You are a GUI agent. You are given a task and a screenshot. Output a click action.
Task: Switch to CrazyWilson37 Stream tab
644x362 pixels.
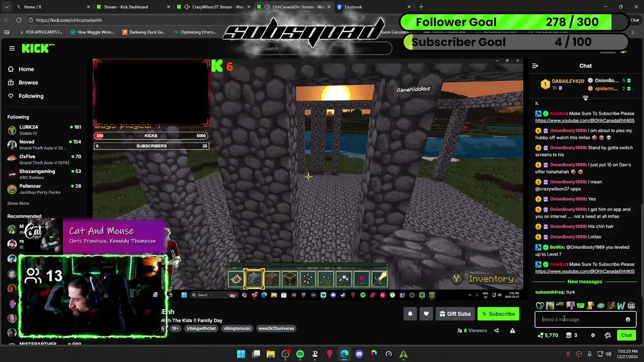pos(214,7)
